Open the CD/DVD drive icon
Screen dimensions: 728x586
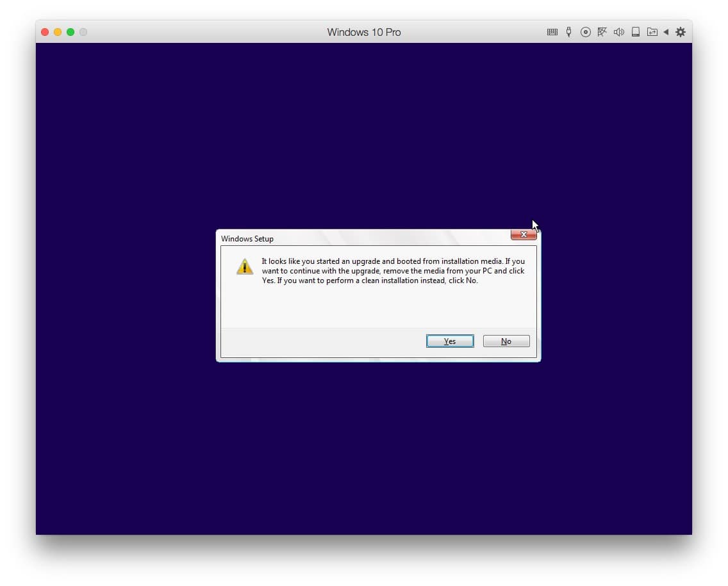[585, 32]
